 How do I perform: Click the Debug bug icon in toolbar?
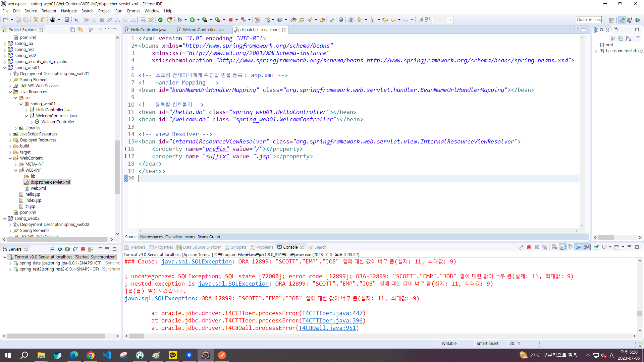pos(180,20)
